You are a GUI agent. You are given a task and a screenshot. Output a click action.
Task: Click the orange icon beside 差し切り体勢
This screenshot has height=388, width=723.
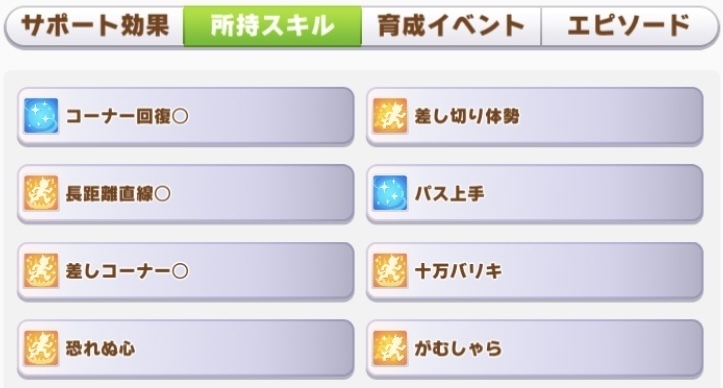(390, 115)
